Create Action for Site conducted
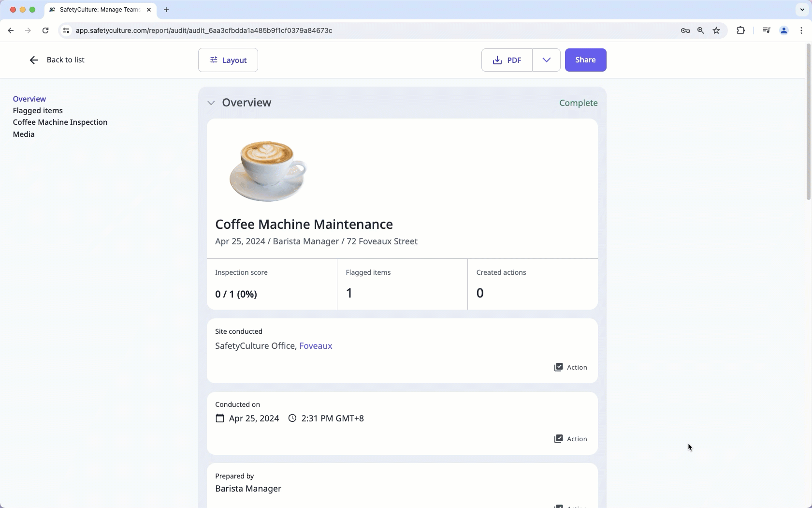812x508 pixels. point(571,367)
